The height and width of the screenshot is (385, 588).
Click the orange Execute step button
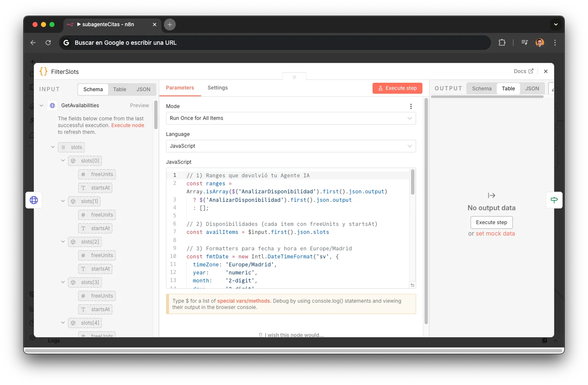[x=397, y=88]
